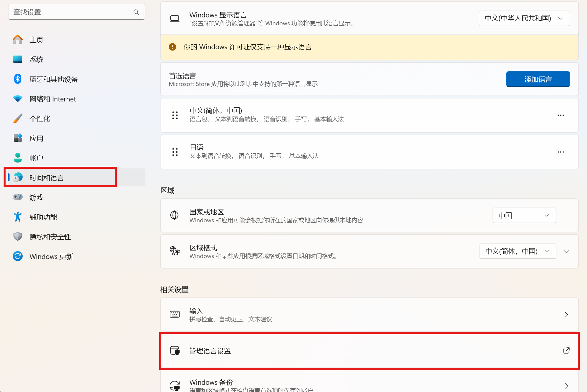The width and height of the screenshot is (587, 392).
Task: Click the drag handle for 日语
Action: [175, 152]
